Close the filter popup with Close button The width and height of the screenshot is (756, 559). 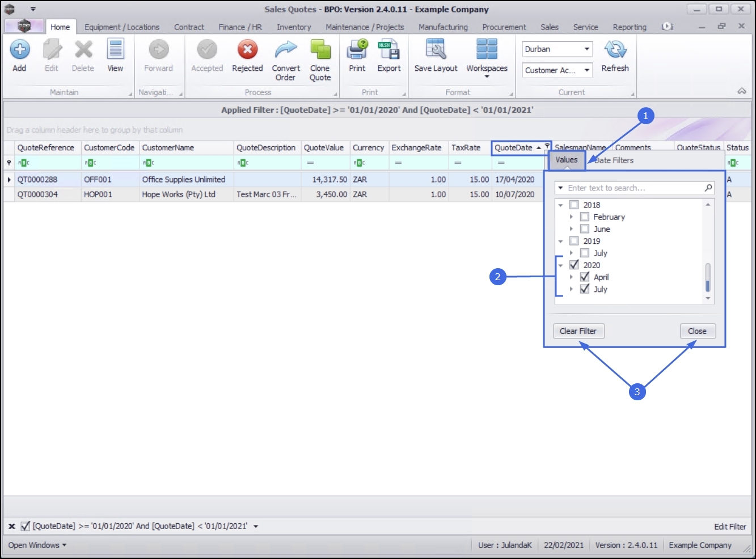698,331
